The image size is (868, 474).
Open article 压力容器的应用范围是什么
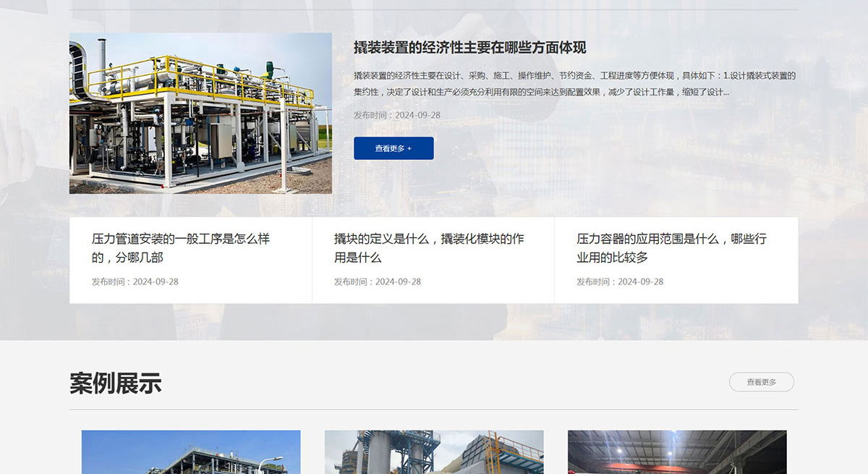[x=671, y=247]
